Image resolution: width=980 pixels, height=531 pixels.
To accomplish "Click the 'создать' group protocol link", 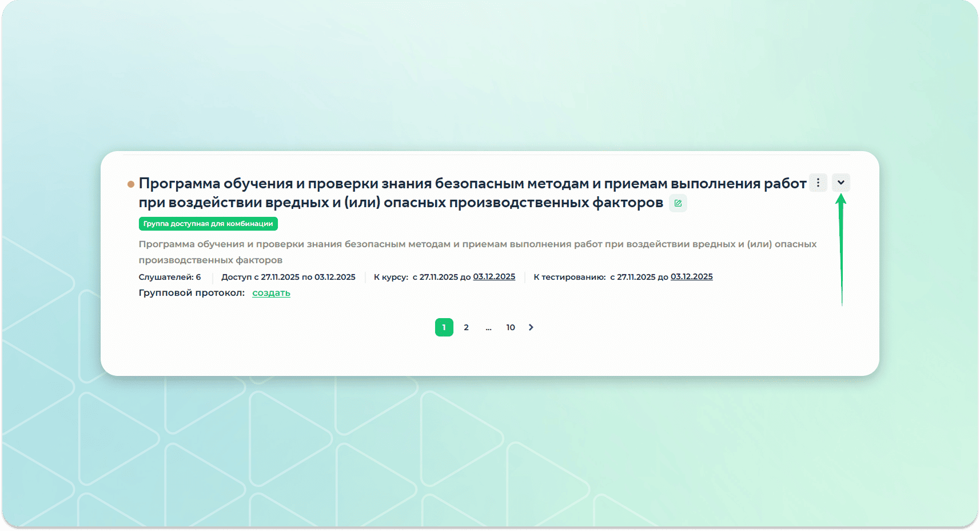I will pos(271,293).
